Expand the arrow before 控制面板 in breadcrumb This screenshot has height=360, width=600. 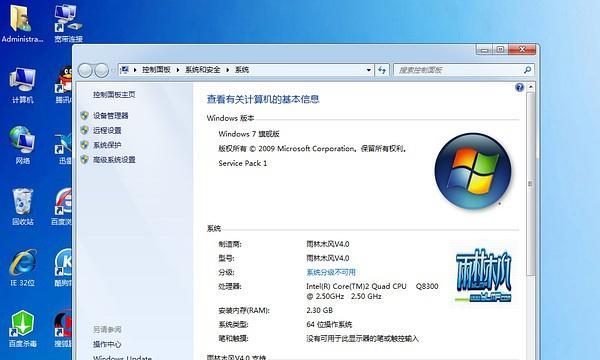(135, 70)
